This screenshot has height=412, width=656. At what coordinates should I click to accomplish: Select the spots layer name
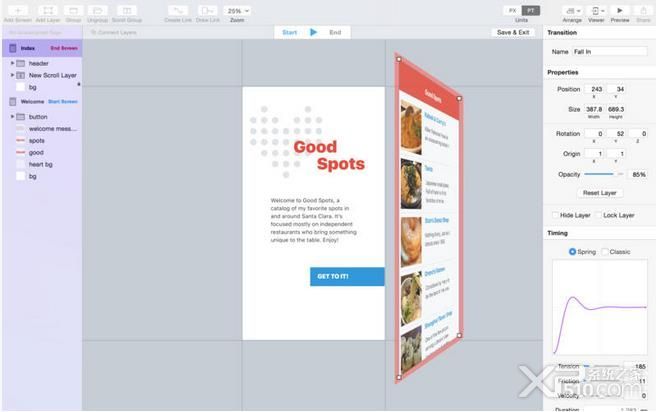click(x=36, y=141)
